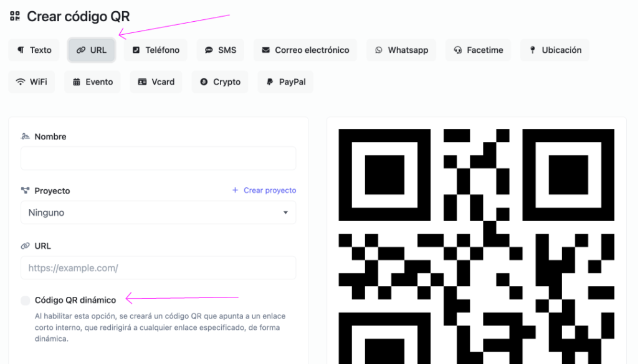Focus the Nombre text field
Viewport: 638px width, 364px height.
coord(158,159)
